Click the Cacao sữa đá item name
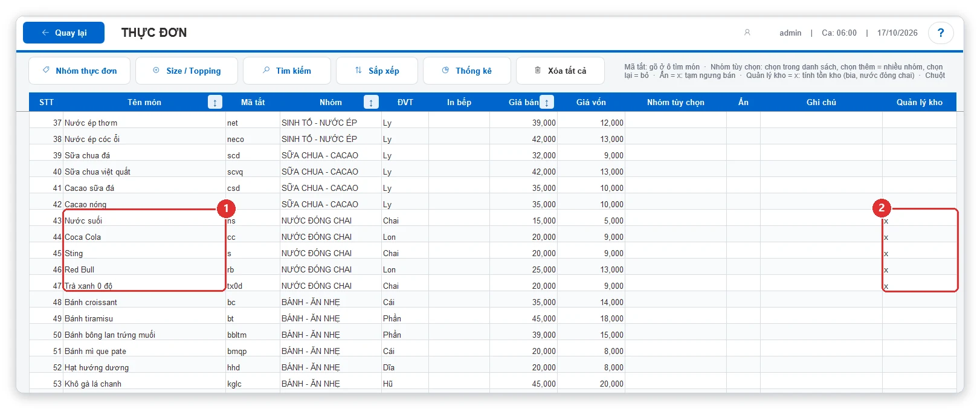 point(89,188)
